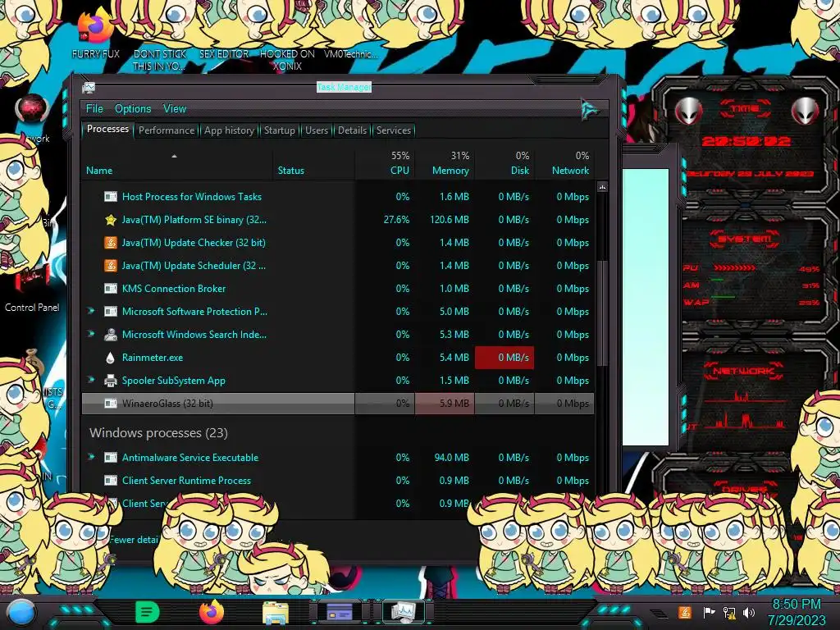Image resolution: width=840 pixels, height=630 pixels.
Task: Click the 27.6% CPU value for Java
Action: pyautogui.click(x=396, y=220)
